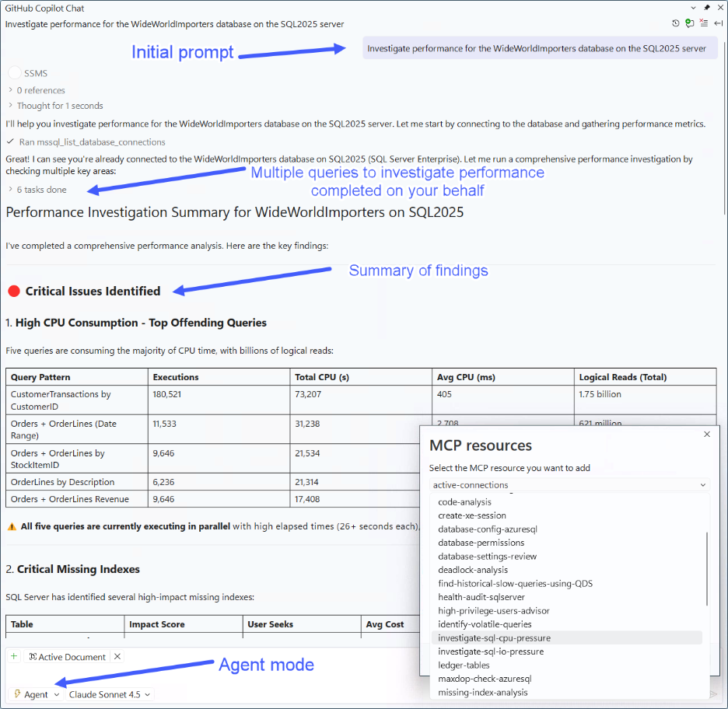728x709 pixels.
Task: Select database-settings-review resource
Action: 487,557
